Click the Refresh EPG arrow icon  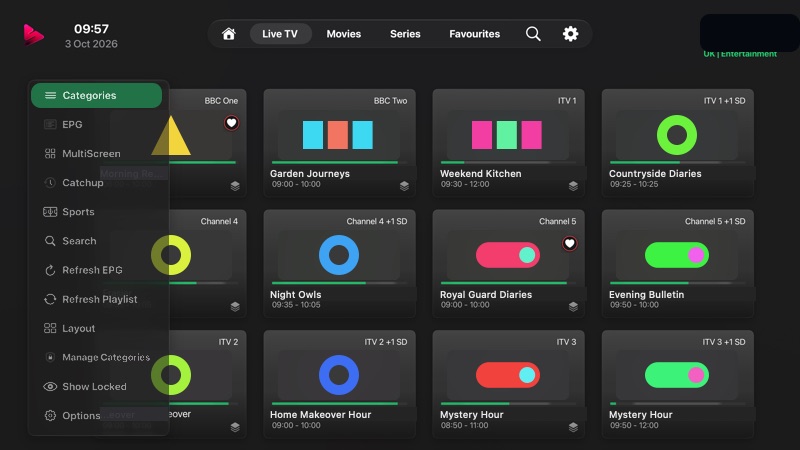pos(50,270)
